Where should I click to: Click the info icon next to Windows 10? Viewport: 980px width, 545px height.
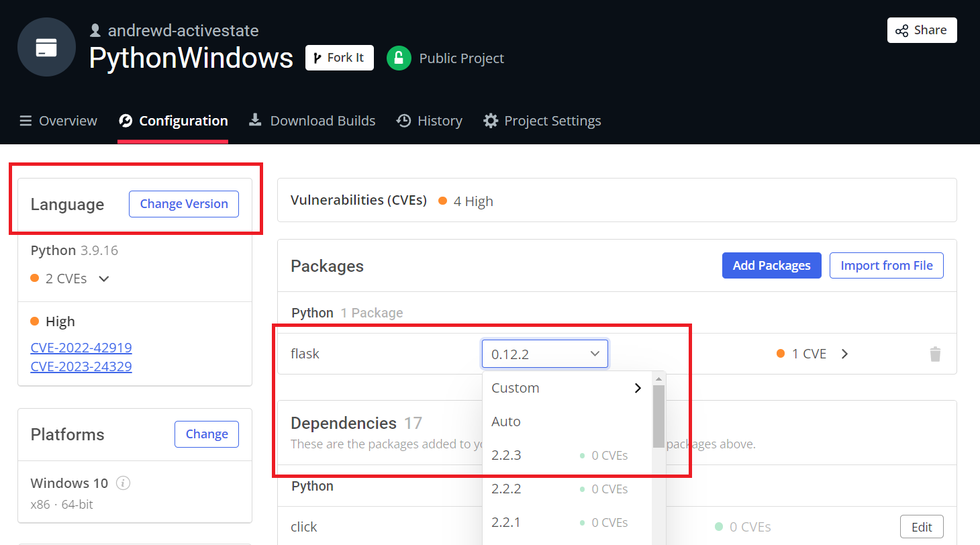click(x=123, y=483)
